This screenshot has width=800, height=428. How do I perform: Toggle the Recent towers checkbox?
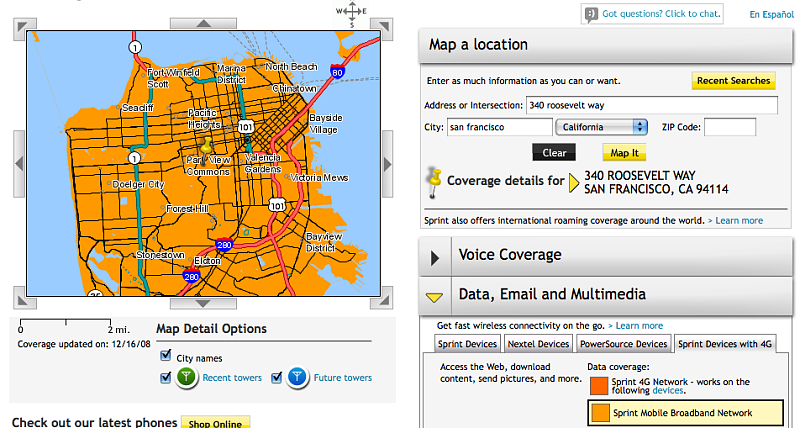pyautogui.click(x=165, y=378)
